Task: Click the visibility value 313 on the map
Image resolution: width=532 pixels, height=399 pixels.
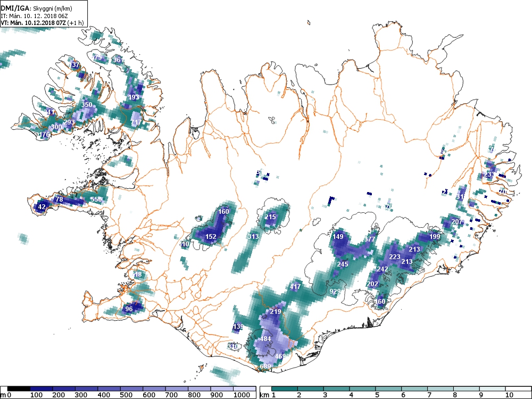Action: click(253, 237)
